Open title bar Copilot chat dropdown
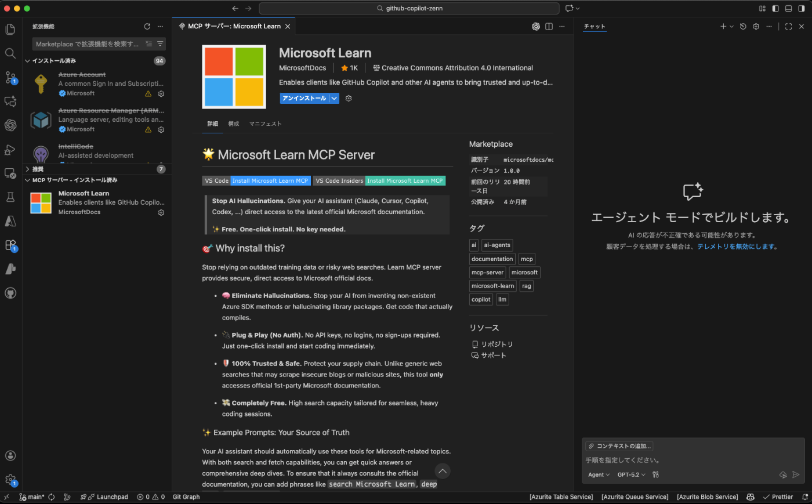The height and width of the screenshot is (504, 812). 578,9
